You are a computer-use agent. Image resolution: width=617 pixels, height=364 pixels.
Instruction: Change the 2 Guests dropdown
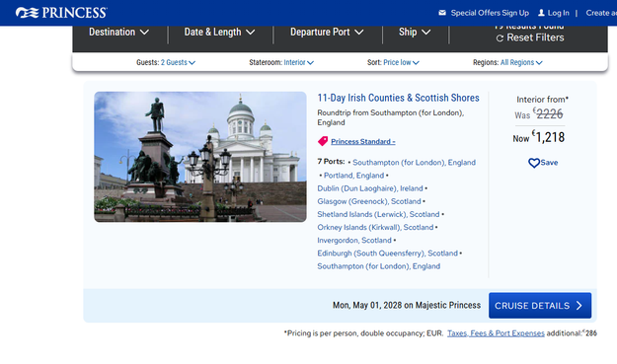(x=178, y=62)
